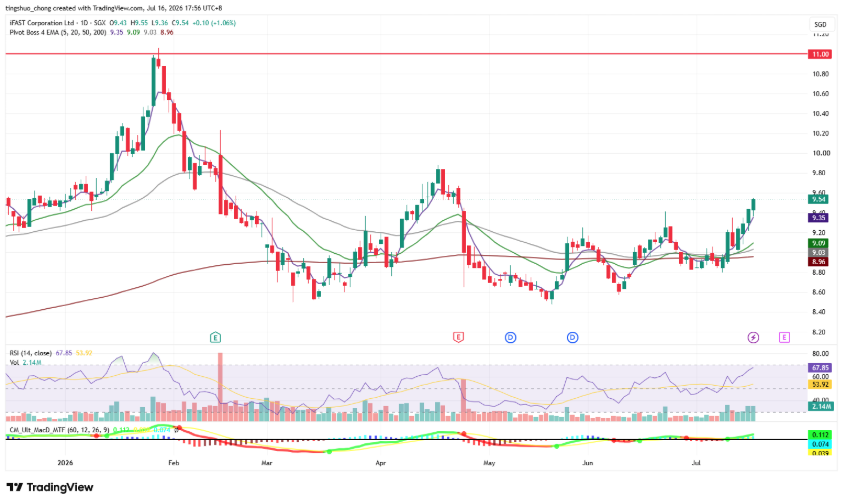Click the grey 9.03 EMA price label
Screen dimensions: 846x503
click(x=819, y=253)
